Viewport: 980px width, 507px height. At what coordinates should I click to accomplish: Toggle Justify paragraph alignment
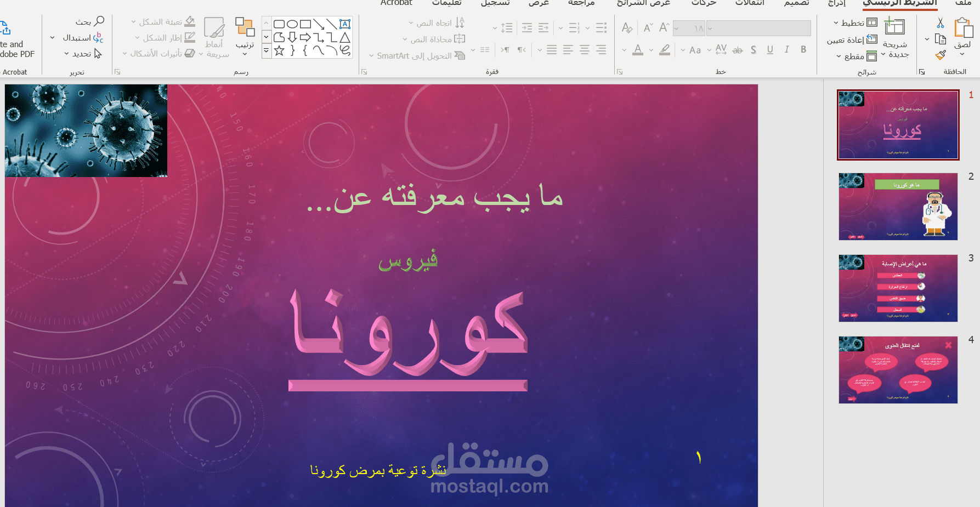tap(552, 50)
